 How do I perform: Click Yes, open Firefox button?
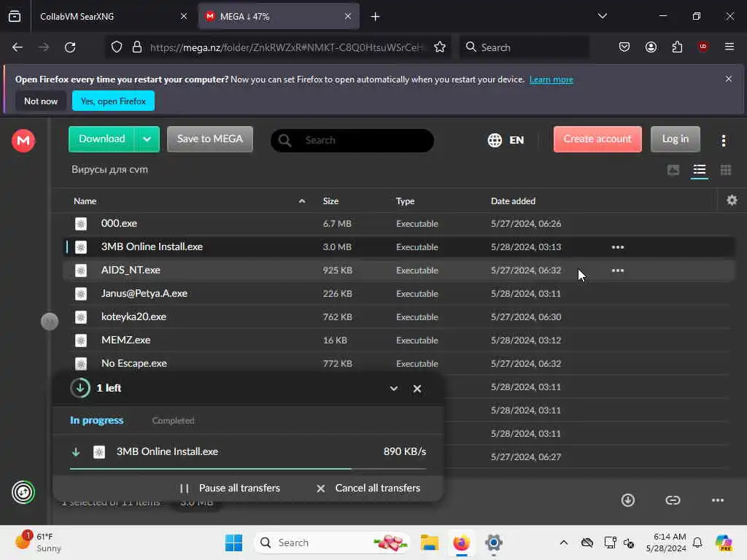[x=113, y=101]
